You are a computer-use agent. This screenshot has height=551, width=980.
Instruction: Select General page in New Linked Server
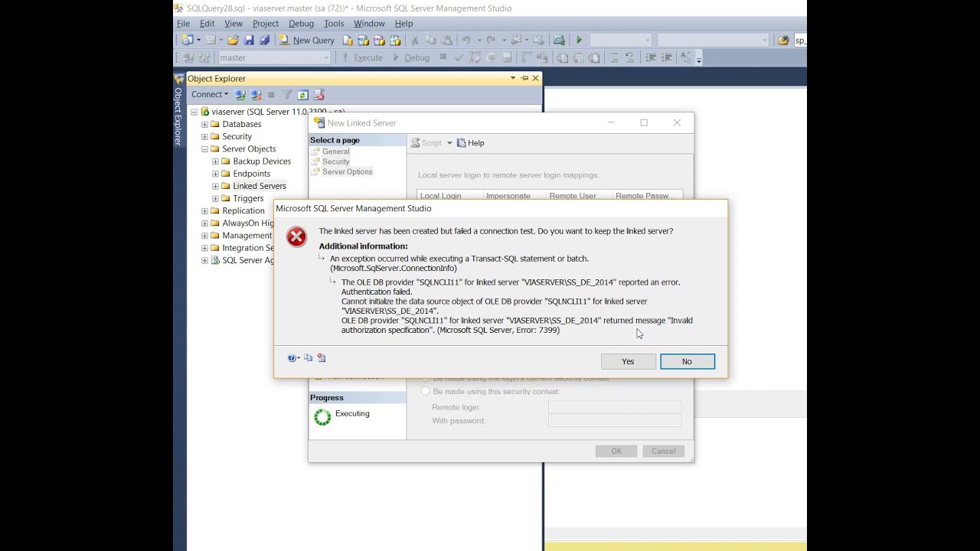coord(335,152)
